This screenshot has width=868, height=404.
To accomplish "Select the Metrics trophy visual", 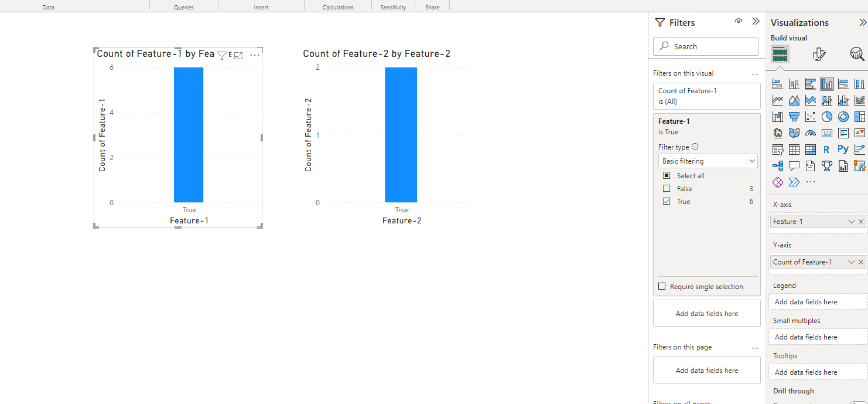I will click(827, 166).
